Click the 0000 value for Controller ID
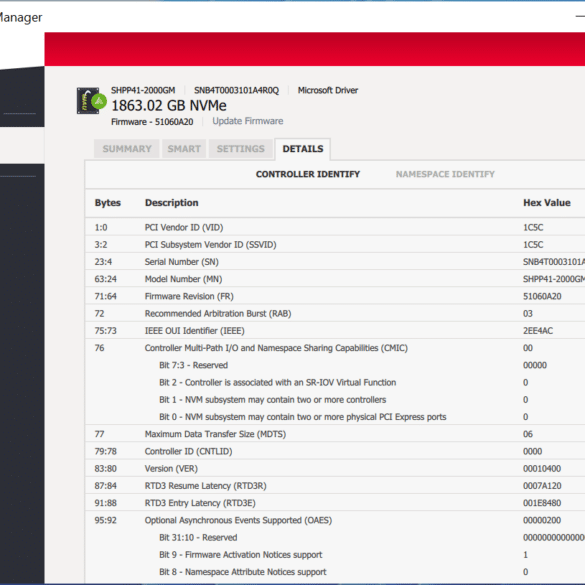The image size is (585, 585). [532, 451]
